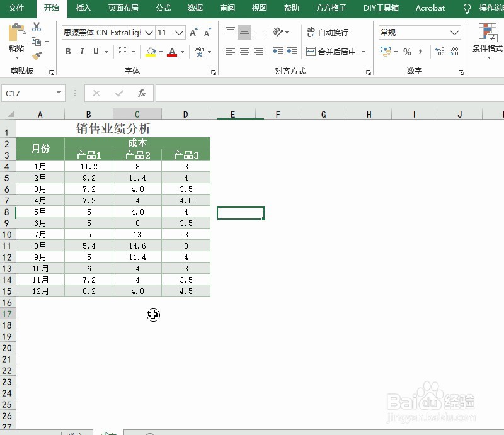
Task: Click the comma style icon
Action: pos(420,52)
